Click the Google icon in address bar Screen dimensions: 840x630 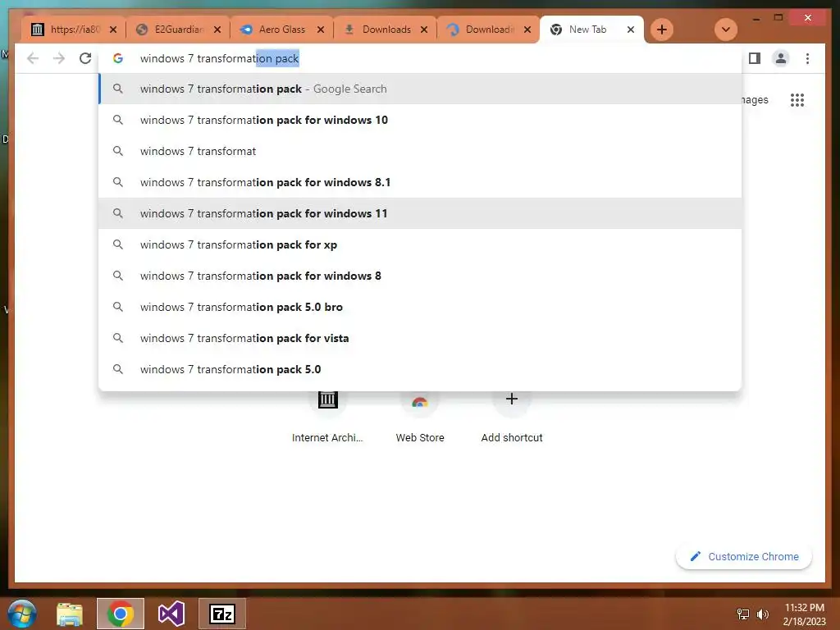(118, 58)
